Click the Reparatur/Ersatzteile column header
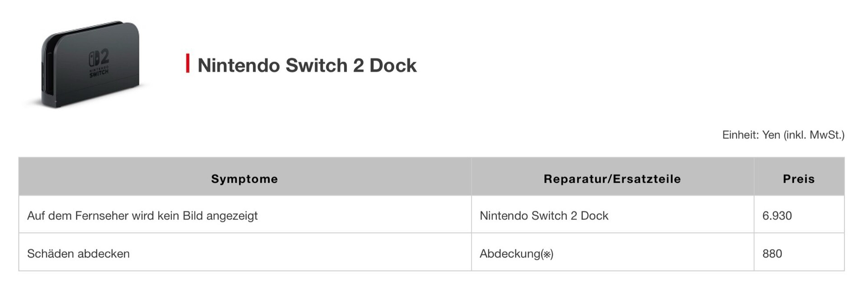 [612, 179]
